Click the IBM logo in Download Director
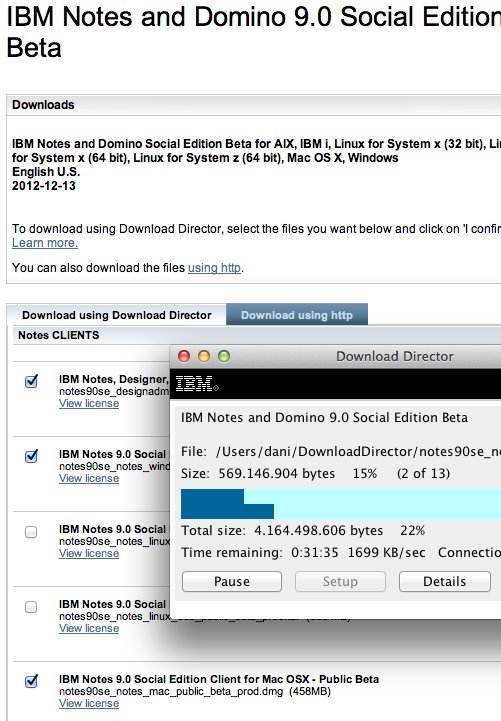This screenshot has height=721, width=501. point(197,383)
